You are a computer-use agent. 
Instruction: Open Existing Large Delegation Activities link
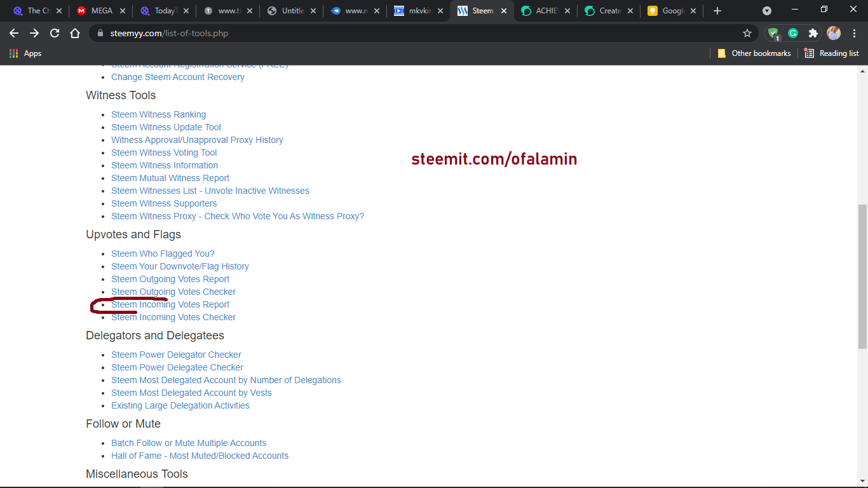click(x=180, y=405)
